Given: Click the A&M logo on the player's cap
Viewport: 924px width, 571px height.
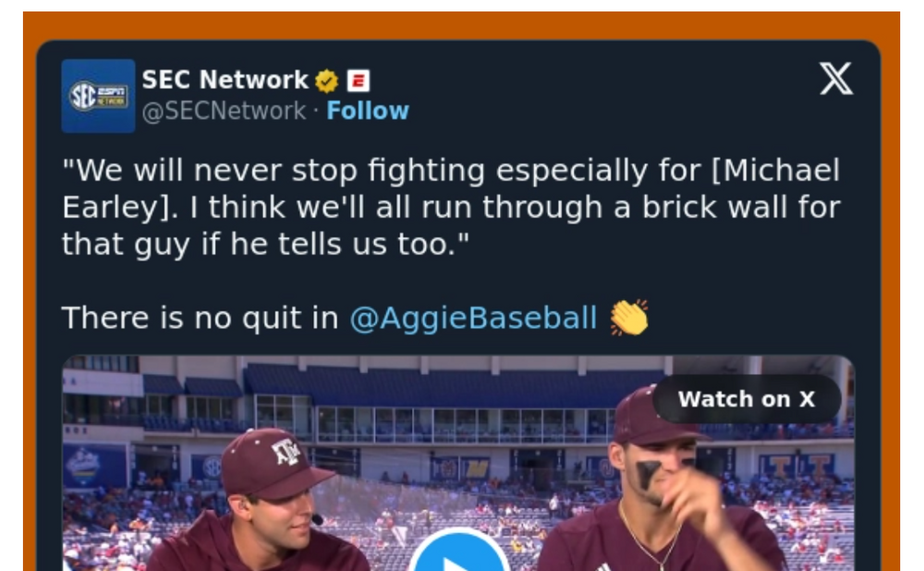Looking at the screenshot, I should (x=286, y=452).
